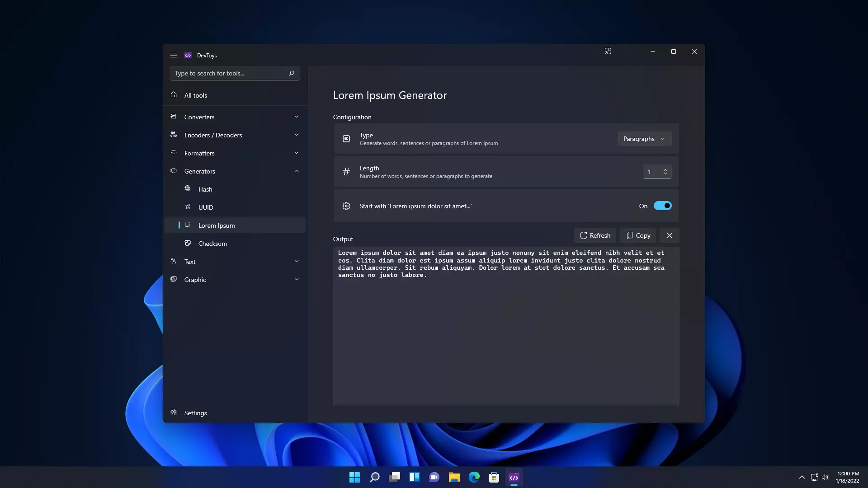The image size is (868, 488).
Task: Click the Hash fingerprint icon
Action: [188, 189]
